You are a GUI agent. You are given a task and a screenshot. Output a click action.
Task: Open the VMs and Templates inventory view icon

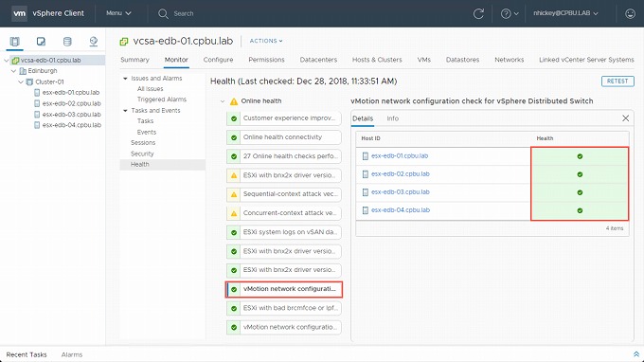pyautogui.click(x=41, y=41)
